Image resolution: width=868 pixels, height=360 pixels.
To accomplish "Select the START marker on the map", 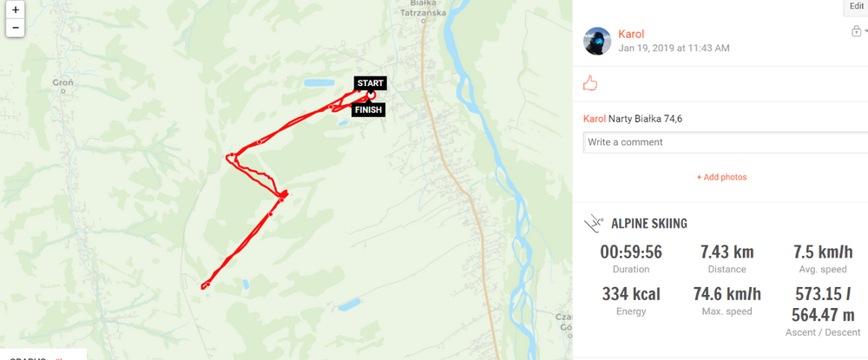I will click(x=370, y=83).
